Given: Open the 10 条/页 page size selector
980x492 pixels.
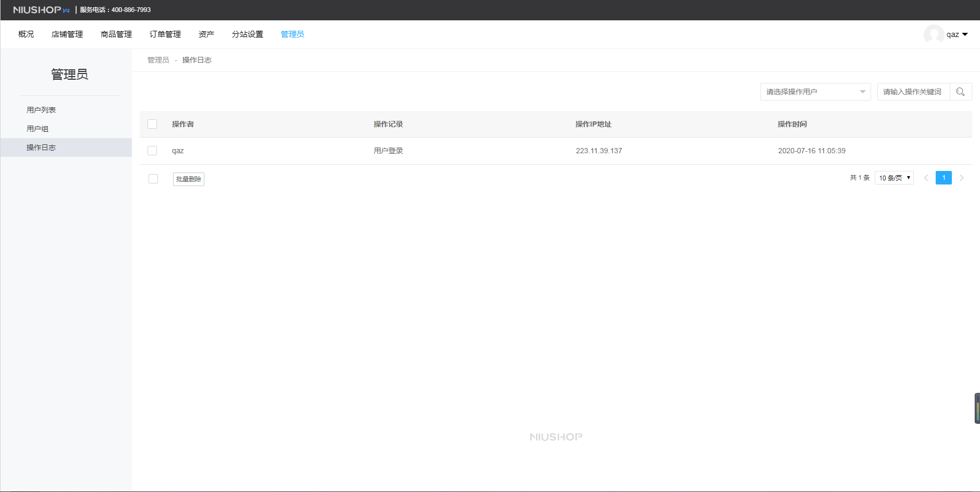Looking at the screenshot, I should [894, 178].
